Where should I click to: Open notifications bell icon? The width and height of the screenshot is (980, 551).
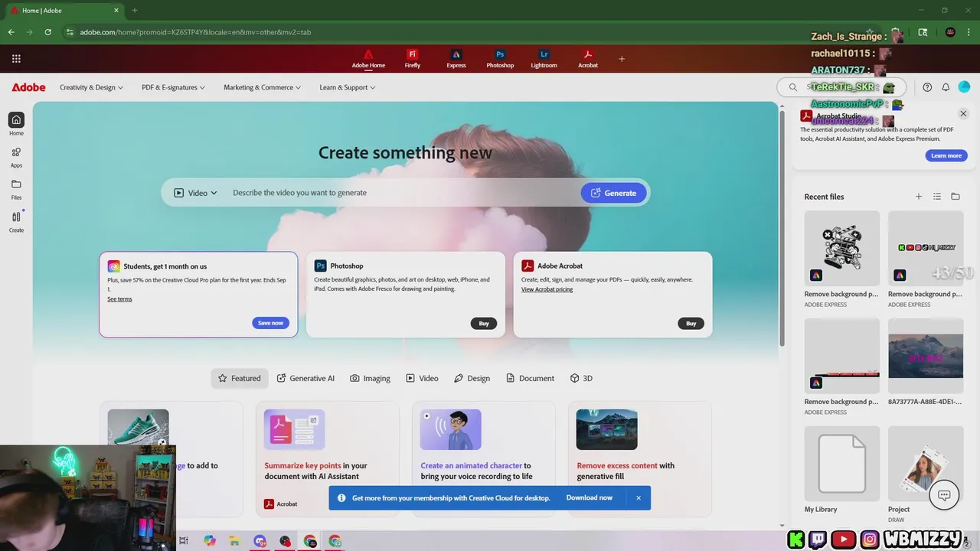pyautogui.click(x=946, y=87)
